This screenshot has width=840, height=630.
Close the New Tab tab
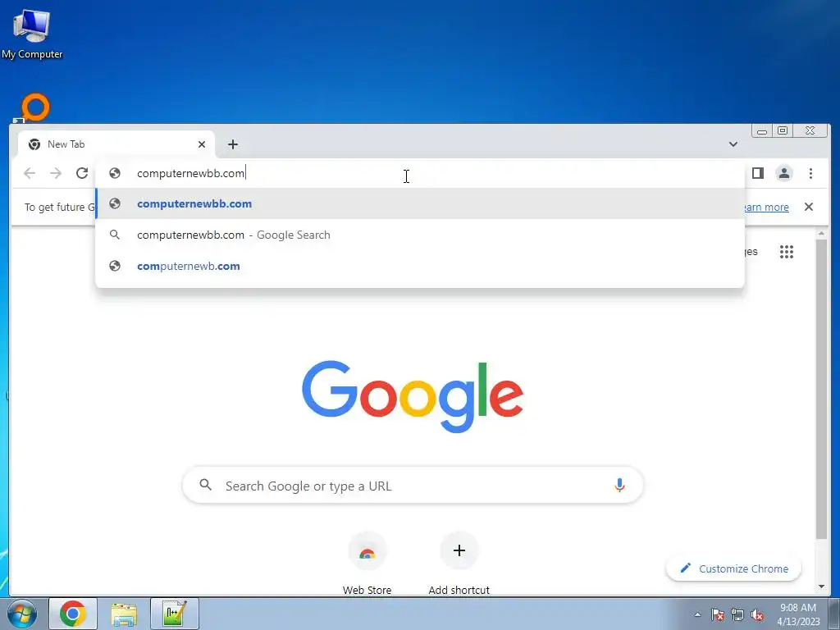202,144
